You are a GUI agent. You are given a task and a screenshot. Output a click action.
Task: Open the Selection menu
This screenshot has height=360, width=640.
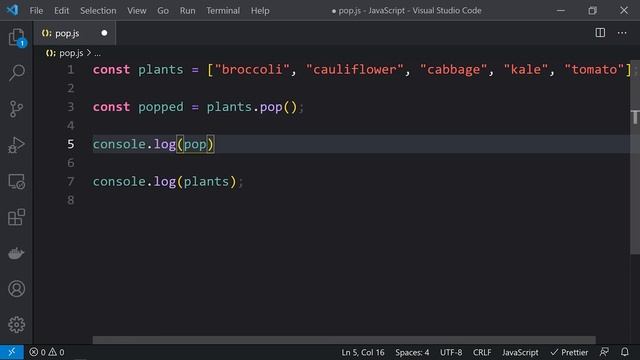pos(98,11)
